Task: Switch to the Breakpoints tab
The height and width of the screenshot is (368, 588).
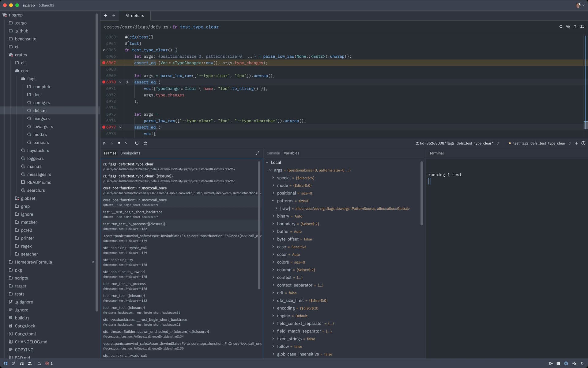Action: [130, 153]
